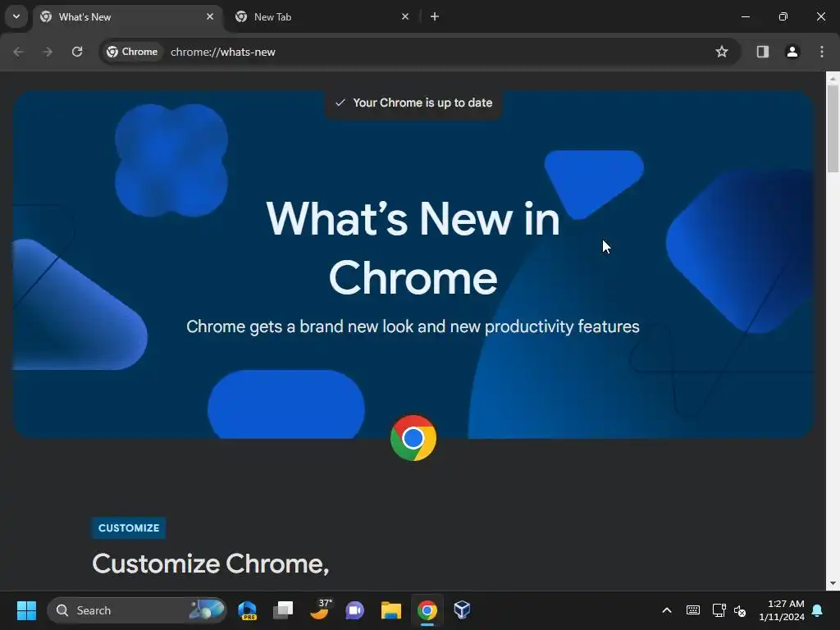The width and height of the screenshot is (840, 630).
Task: Open Chrome's three-dot menu
Action: [x=821, y=52]
